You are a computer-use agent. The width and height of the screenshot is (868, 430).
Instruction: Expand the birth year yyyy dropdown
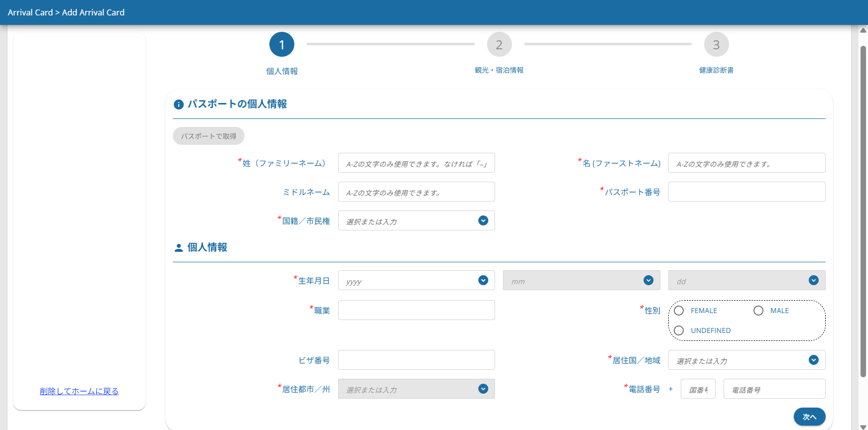(x=483, y=280)
